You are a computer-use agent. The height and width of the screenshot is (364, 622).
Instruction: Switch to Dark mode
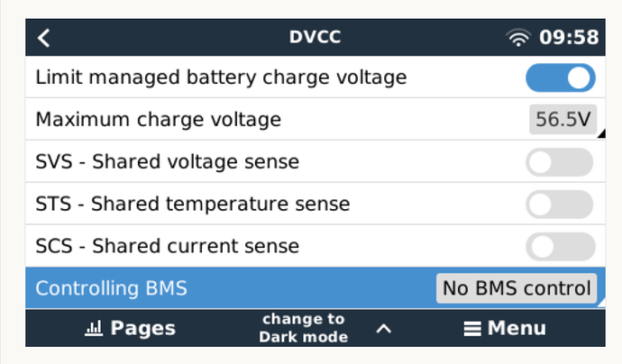click(x=303, y=329)
